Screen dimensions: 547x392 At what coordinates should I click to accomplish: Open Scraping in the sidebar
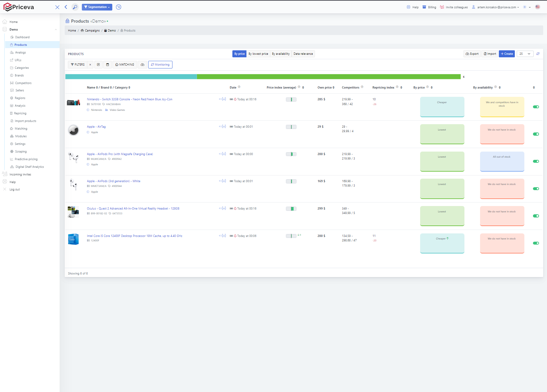coord(21,152)
